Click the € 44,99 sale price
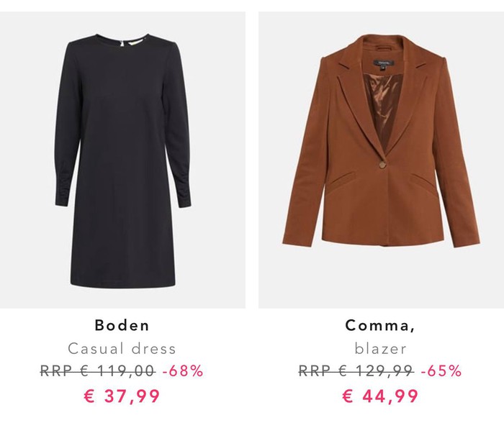 tap(381, 396)
